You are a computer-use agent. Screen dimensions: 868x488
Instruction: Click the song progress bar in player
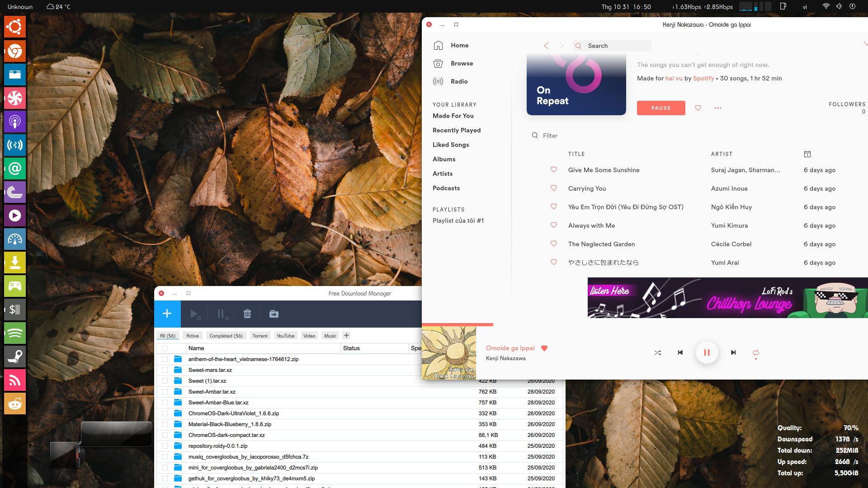[645, 324]
